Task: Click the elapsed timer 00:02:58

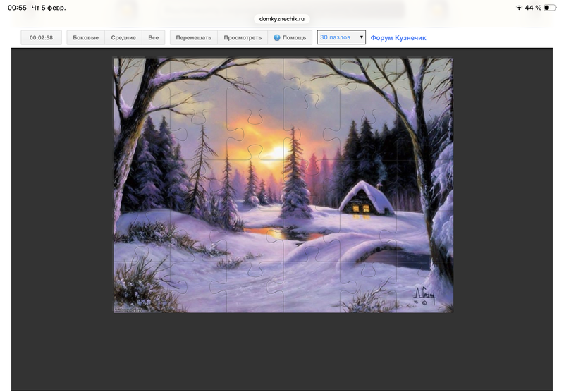Action: point(42,38)
